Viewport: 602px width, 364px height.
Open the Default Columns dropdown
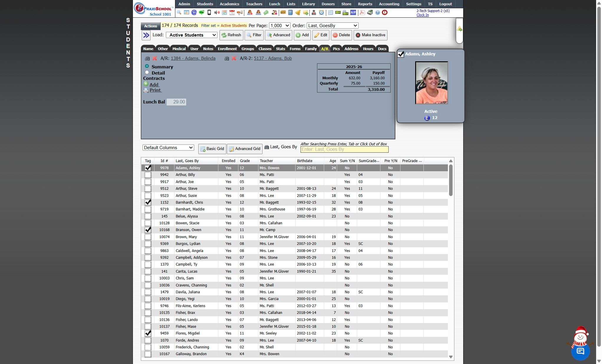168,148
